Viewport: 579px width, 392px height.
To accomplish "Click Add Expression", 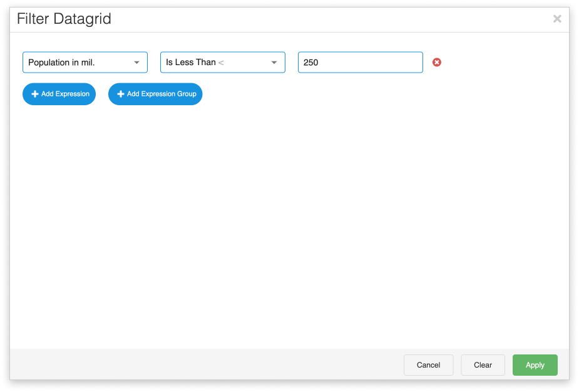I will click(x=59, y=94).
